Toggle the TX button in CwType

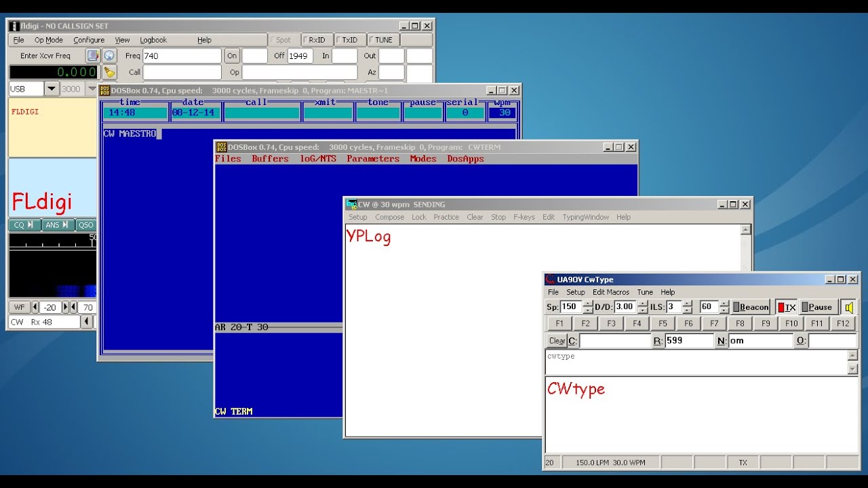point(786,307)
